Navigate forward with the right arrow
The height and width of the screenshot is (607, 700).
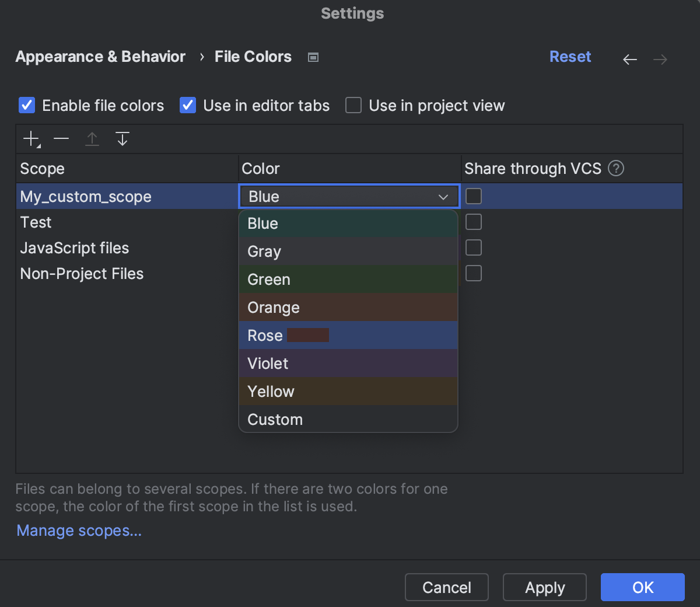[x=660, y=59]
